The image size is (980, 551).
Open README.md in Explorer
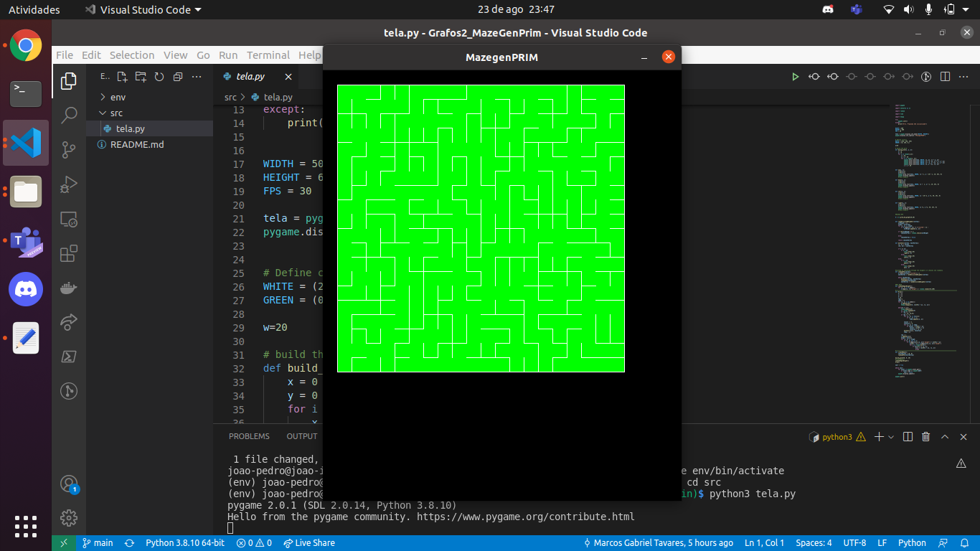click(x=149, y=144)
